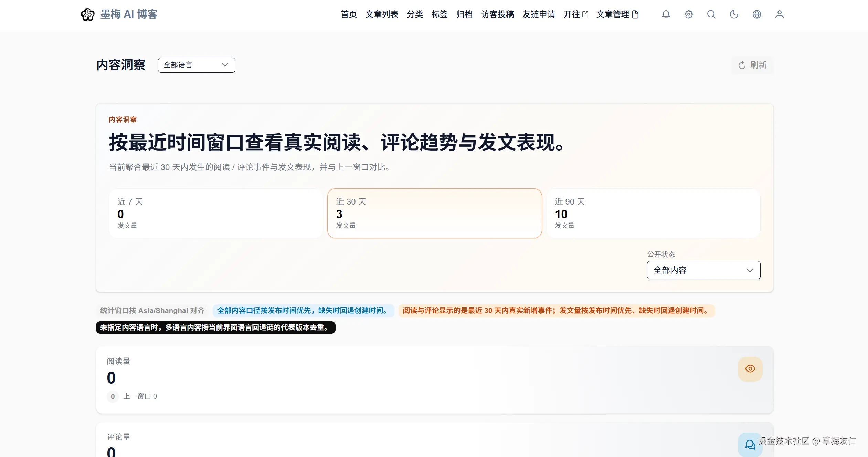
Task: Open the 开往 external link menu item
Action: pyautogui.click(x=575, y=14)
